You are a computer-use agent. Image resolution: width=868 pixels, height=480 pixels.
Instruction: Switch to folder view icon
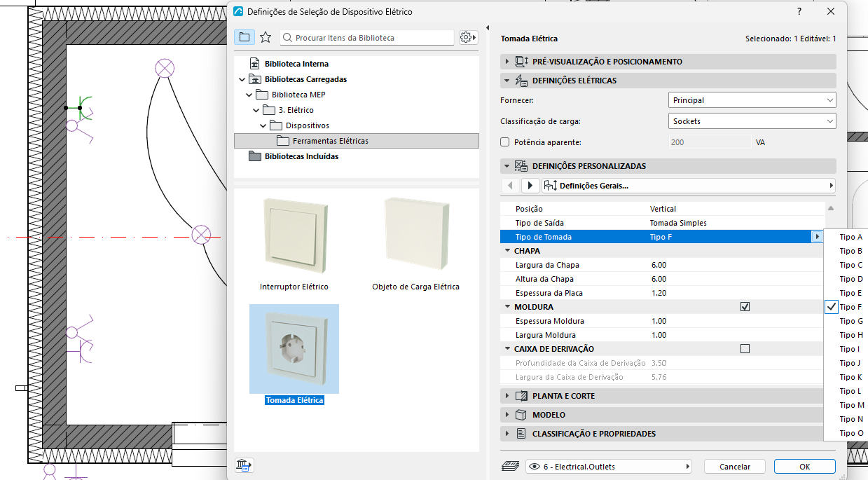pyautogui.click(x=244, y=37)
